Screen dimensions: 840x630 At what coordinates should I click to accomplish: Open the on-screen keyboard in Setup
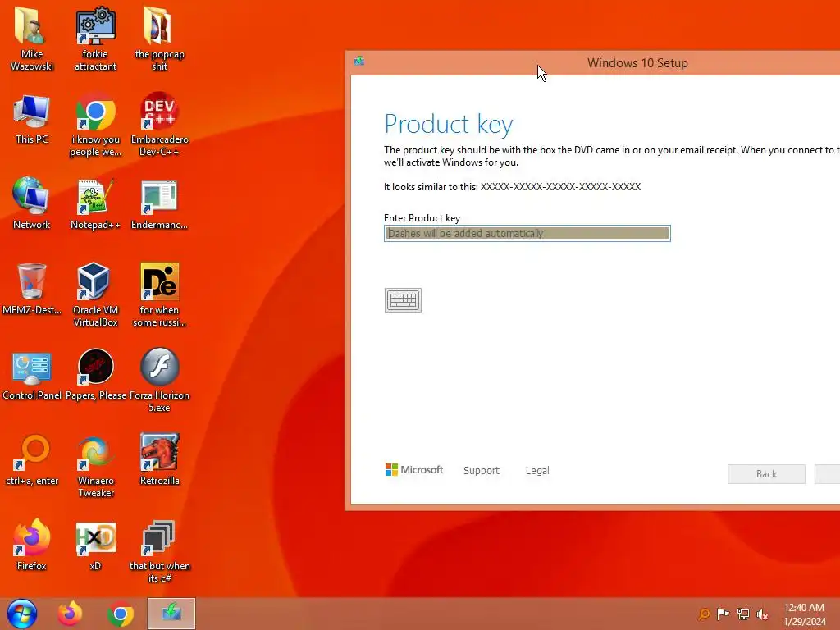[403, 300]
